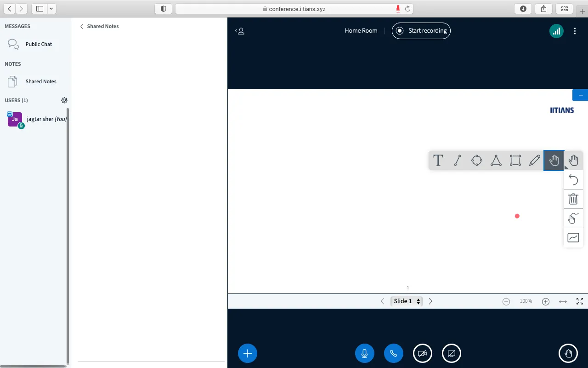588x368 pixels.
Task: Select the highlighted Pan tool in the tool flyout
Action: [x=554, y=161]
